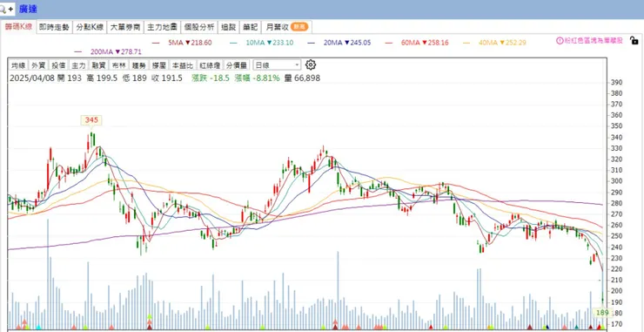This screenshot has width=644, height=332.
Task: Click the low price 低 189 in quote line
Action: (135, 78)
